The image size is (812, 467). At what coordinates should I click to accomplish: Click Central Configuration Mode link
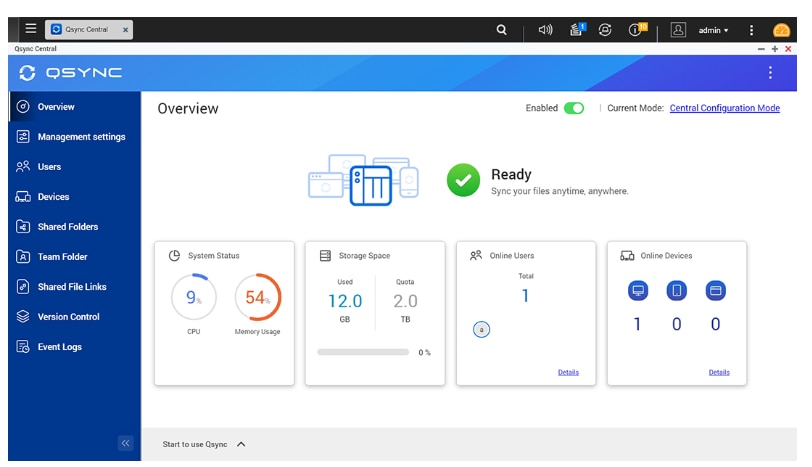tap(724, 108)
